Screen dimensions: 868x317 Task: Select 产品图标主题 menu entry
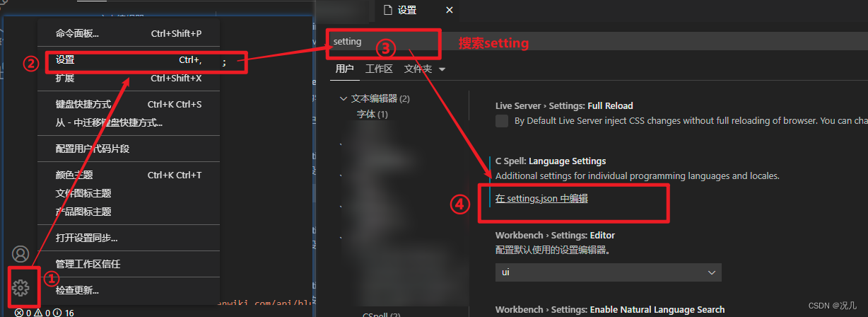click(129, 212)
